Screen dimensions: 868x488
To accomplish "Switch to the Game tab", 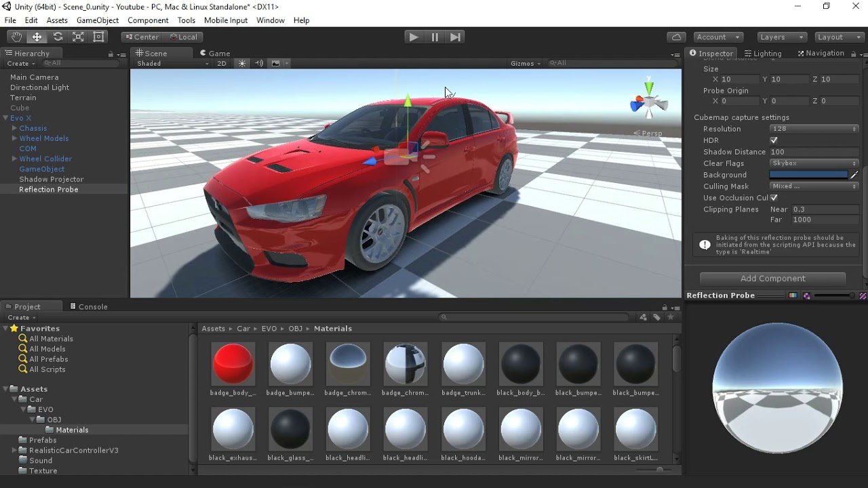I will click(215, 53).
